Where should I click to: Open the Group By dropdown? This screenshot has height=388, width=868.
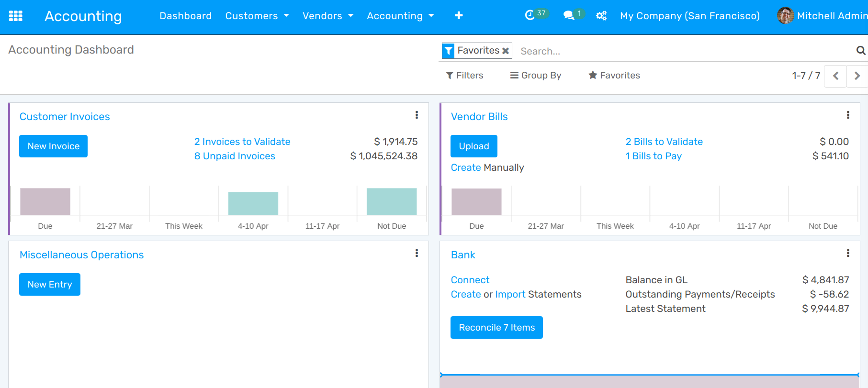[x=536, y=76]
